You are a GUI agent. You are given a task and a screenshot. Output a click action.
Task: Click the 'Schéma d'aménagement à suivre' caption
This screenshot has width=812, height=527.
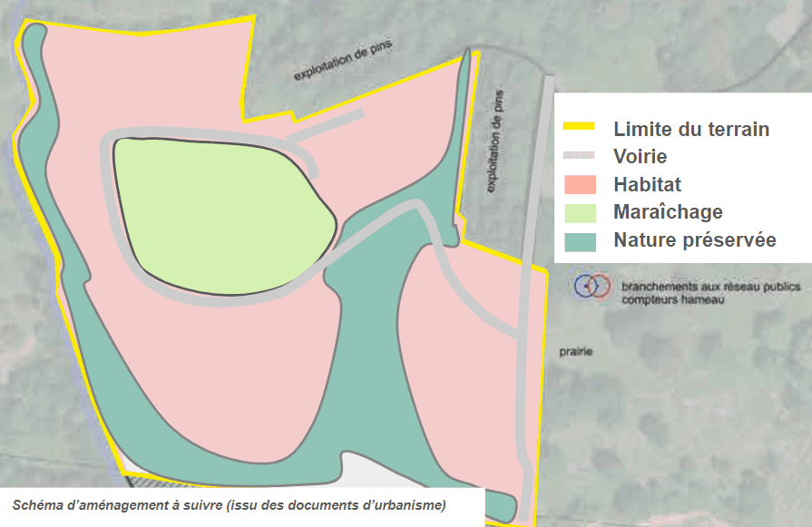(x=229, y=504)
